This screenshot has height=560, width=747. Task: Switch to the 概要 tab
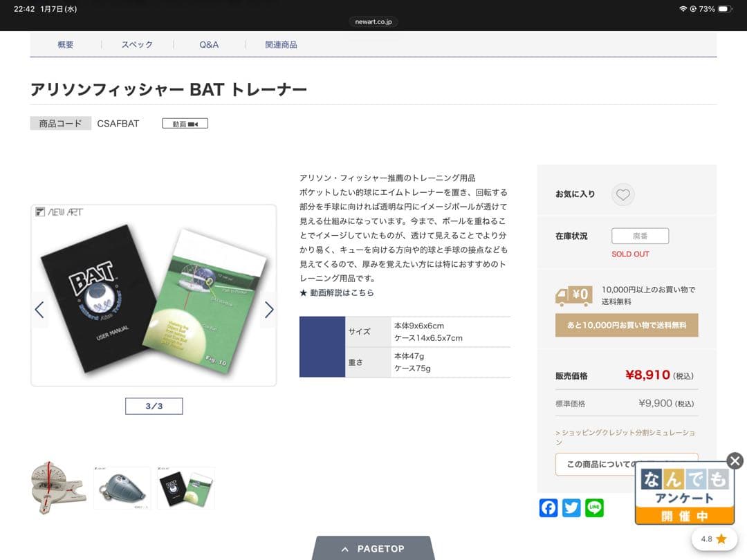click(66, 45)
